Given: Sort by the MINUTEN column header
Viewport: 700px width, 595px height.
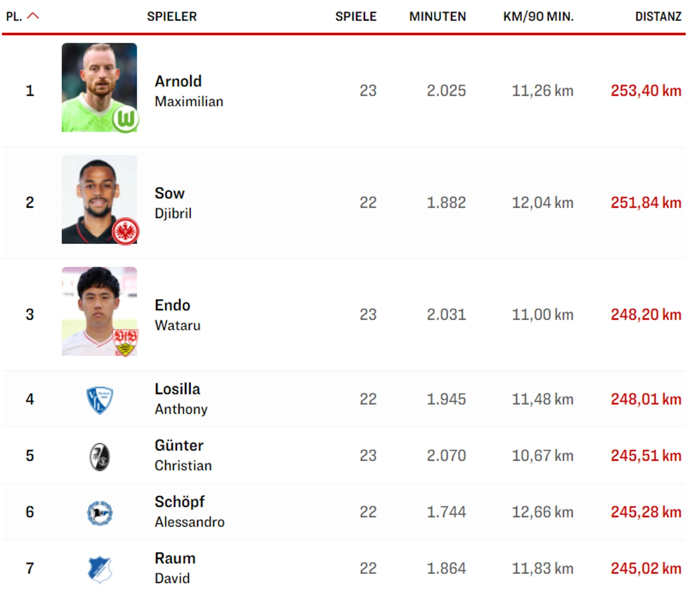Looking at the screenshot, I should 437,17.
